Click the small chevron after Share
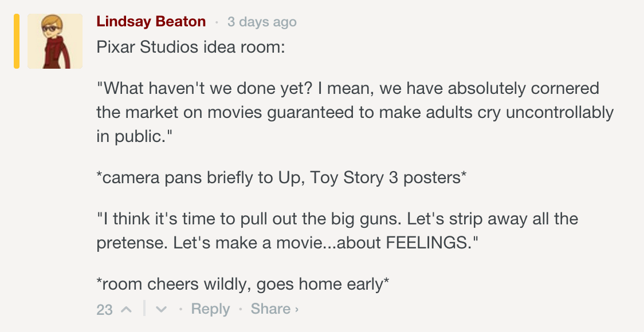644x332 pixels. click(296, 310)
